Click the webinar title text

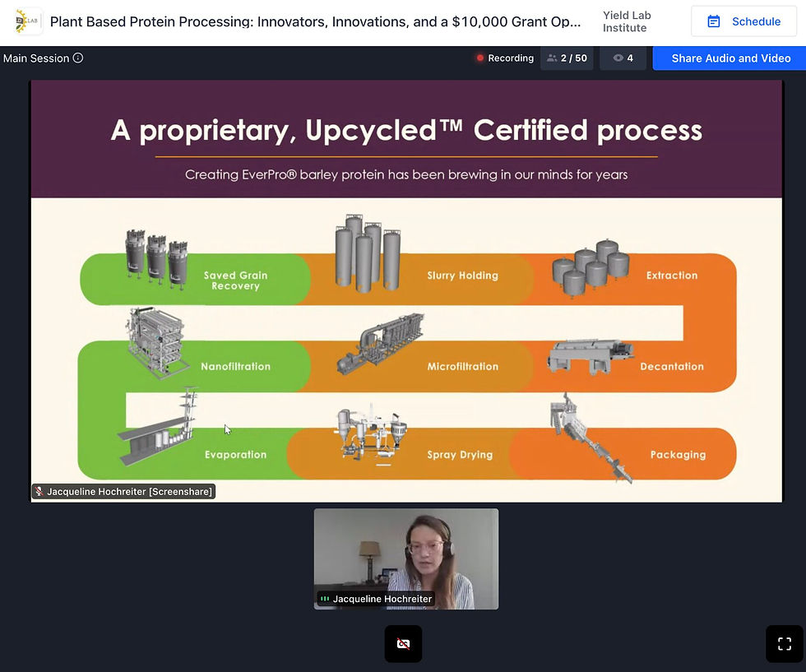pos(315,21)
